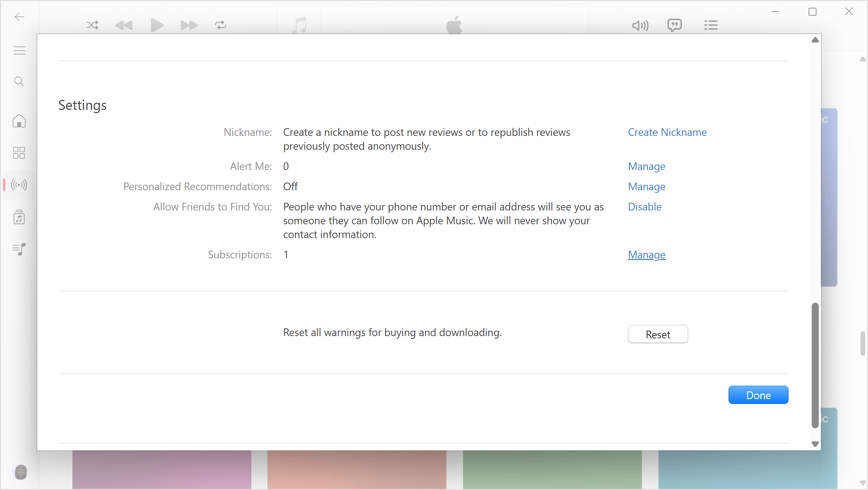Manage Personalized Recommendations

tap(646, 187)
